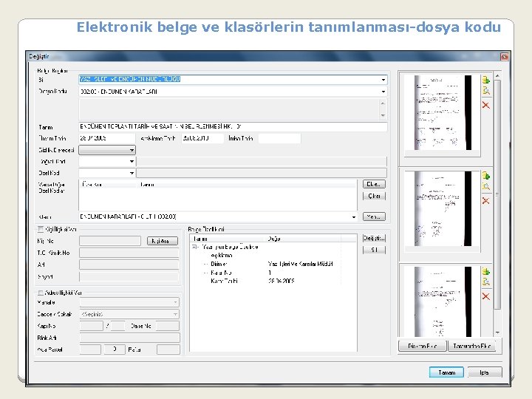Open the Cadde / Sokak dropdown
Image resolution: width=532 pixels, height=399 pixels.
[x=175, y=314]
